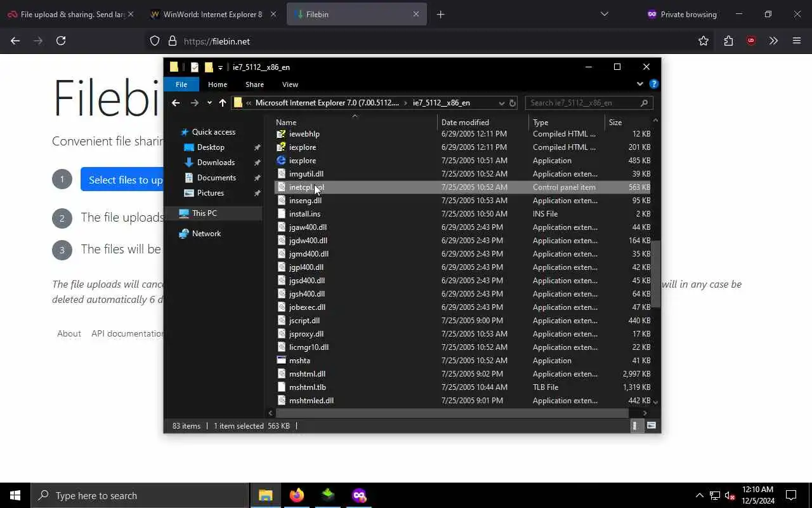Screen dimensions: 812x508
Task: Open list all tabs dropdown
Action: tap(605, 14)
